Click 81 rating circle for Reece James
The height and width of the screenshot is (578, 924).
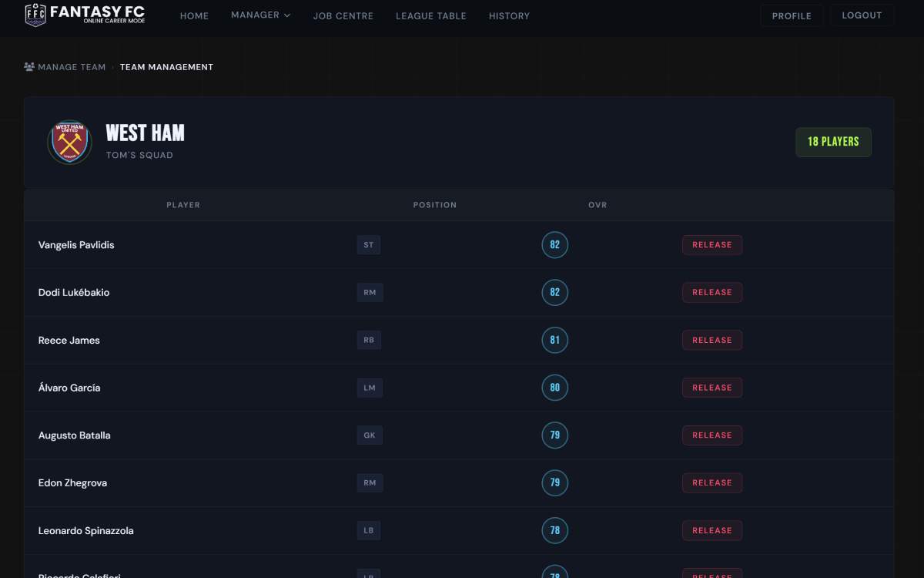tap(555, 340)
